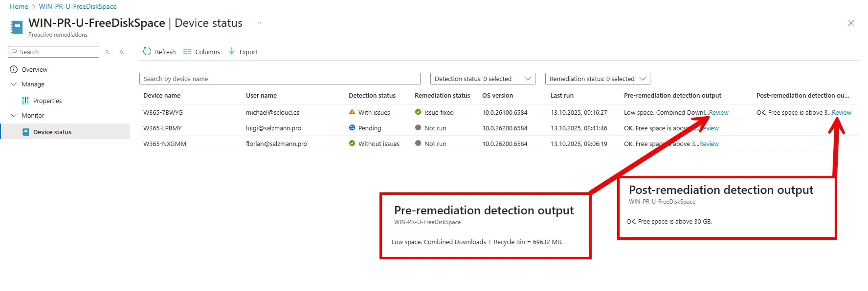The width and height of the screenshot is (868, 291).
Task: Click user luigi@salzmann.pro
Action: pos(273,128)
